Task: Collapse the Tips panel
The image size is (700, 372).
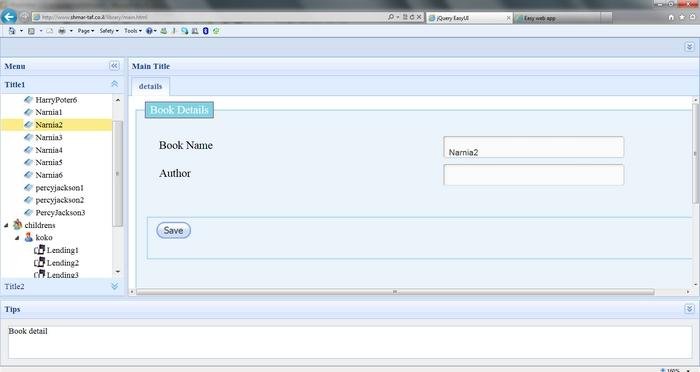Action: (689, 309)
